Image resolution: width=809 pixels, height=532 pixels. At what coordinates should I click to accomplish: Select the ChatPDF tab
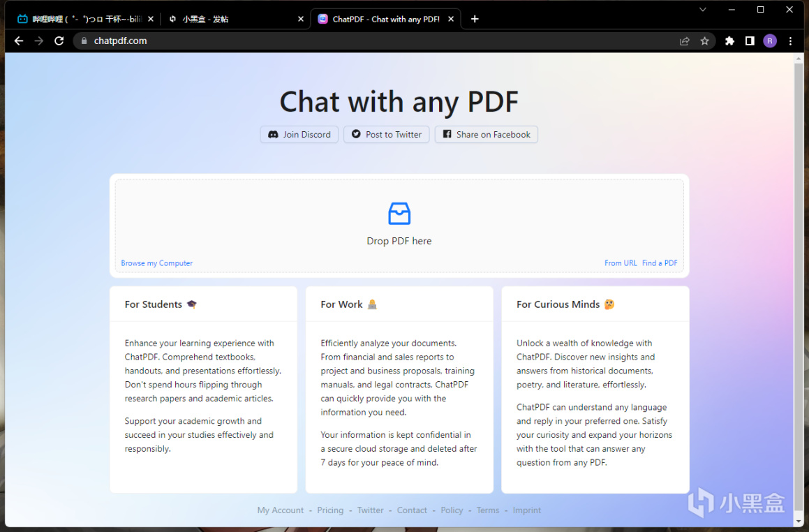[x=385, y=19]
